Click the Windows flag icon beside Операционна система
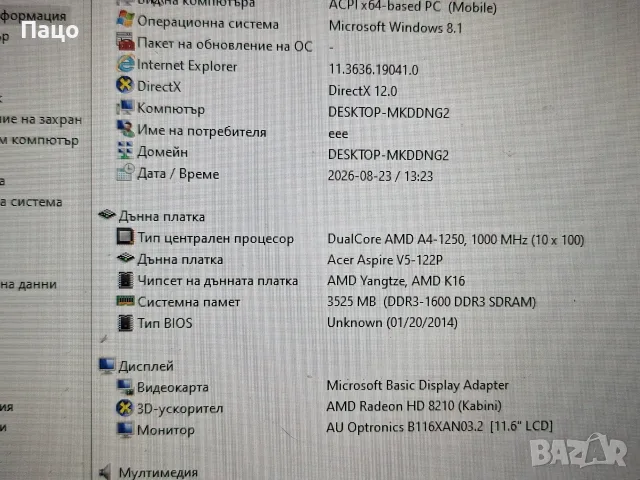Viewport: 640px width, 480px height. pyautogui.click(x=125, y=19)
